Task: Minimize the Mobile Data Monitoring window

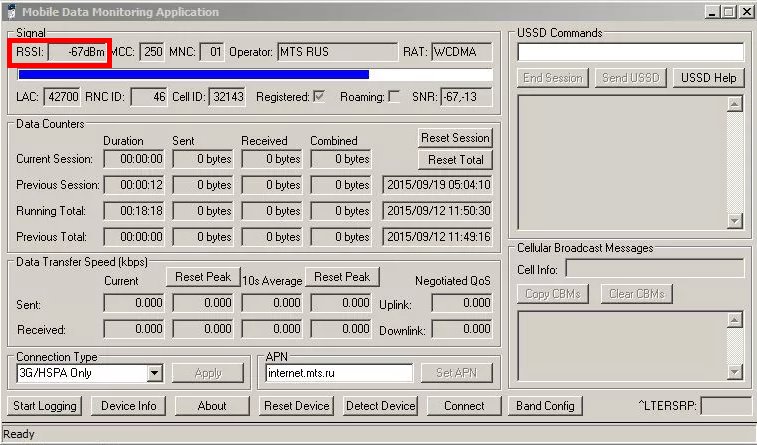Action: 712,12
